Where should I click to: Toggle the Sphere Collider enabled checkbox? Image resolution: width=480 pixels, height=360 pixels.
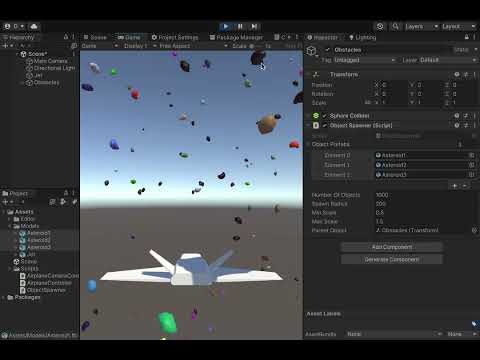[x=324, y=116]
